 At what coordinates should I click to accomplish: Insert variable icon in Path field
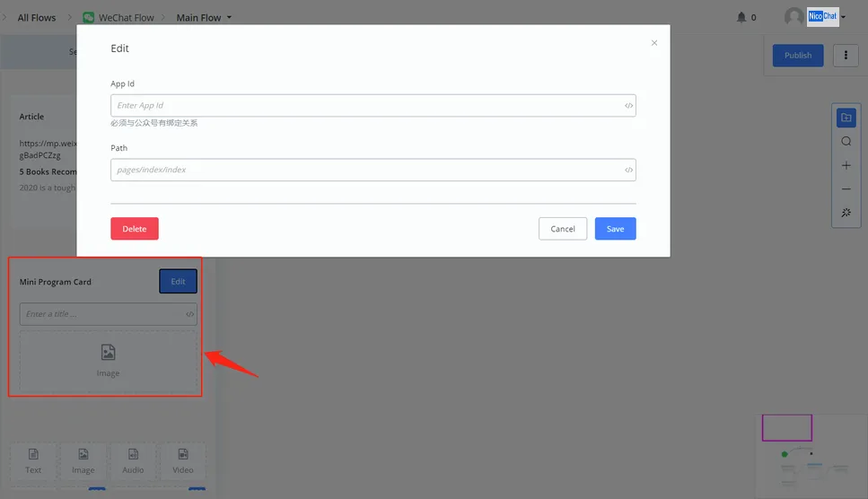pyautogui.click(x=629, y=170)
